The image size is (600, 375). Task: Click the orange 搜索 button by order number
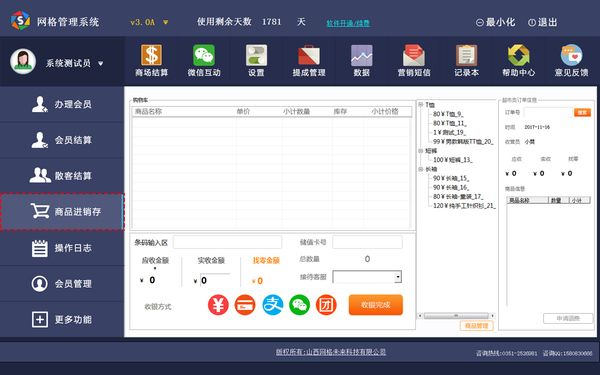point(582,112)
